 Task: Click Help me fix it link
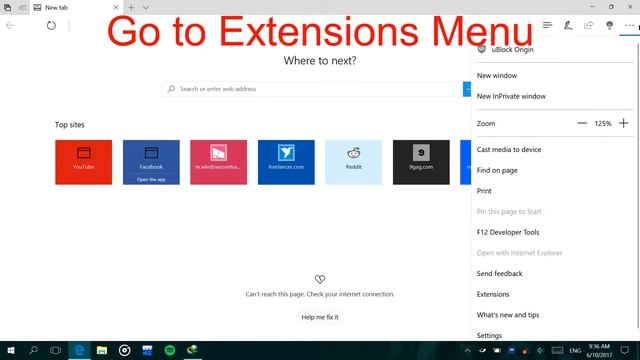coord(320,317)
